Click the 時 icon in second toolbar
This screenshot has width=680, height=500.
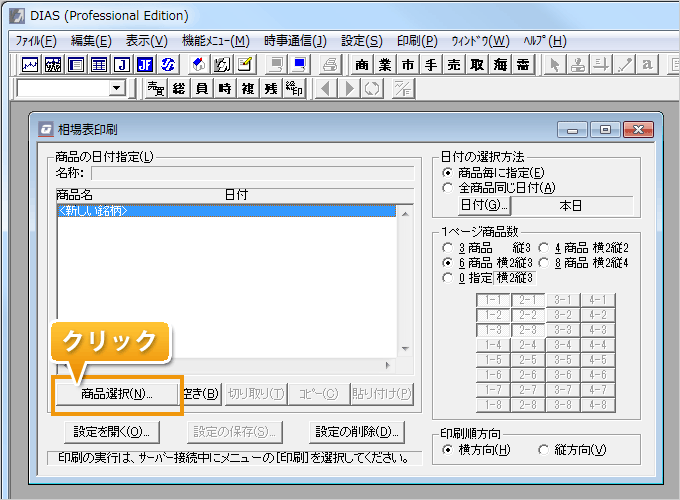[224, 88]
